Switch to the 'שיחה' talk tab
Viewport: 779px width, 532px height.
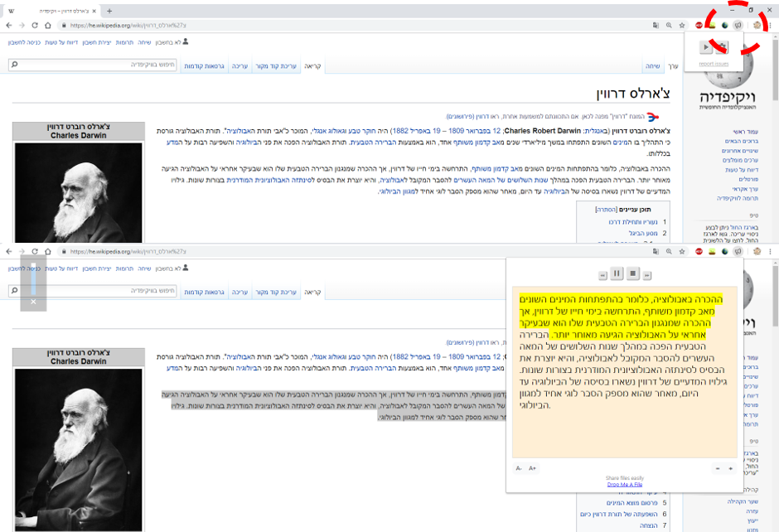point(653,66)
